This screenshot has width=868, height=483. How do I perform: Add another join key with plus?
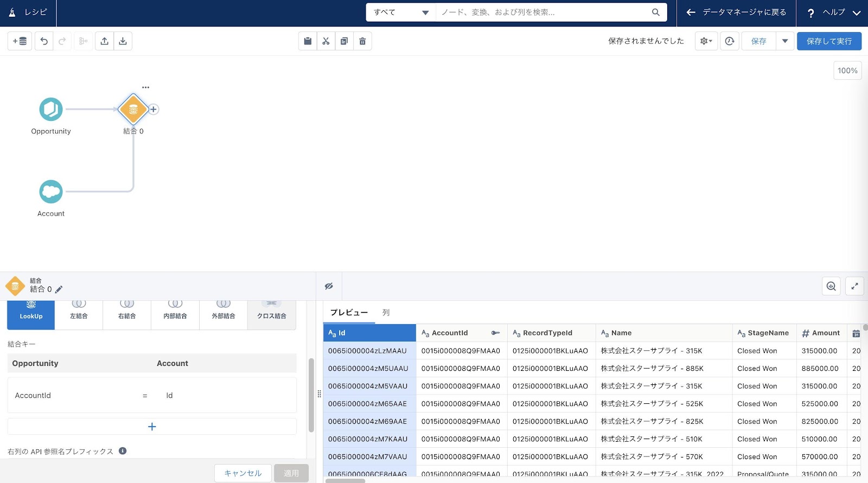click(x=152, y=427)
